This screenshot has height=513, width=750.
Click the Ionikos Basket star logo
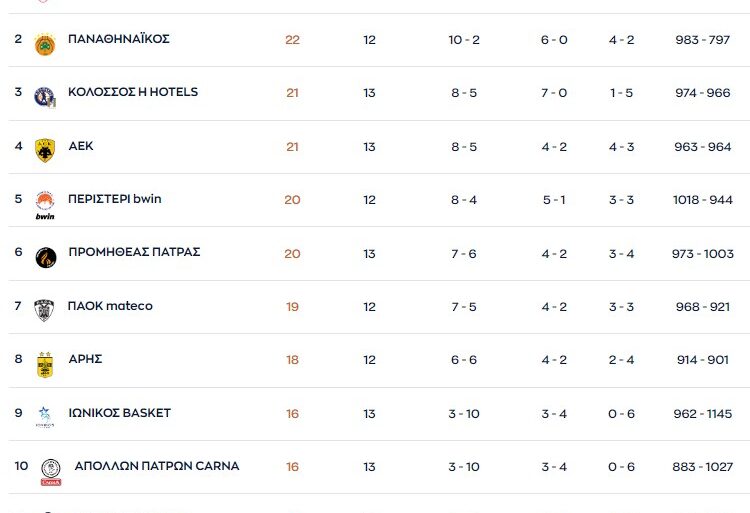tap(44, 417)
